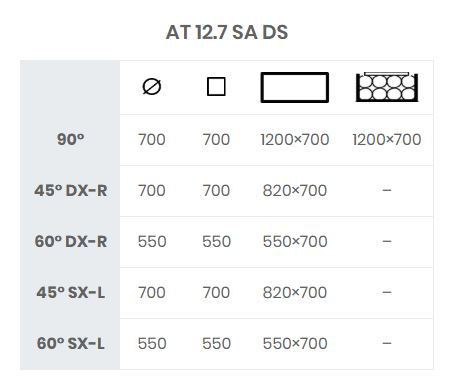Click the bundle cutting icon
The width and height of the screenshot is (468, 382).
pos(387,87)
